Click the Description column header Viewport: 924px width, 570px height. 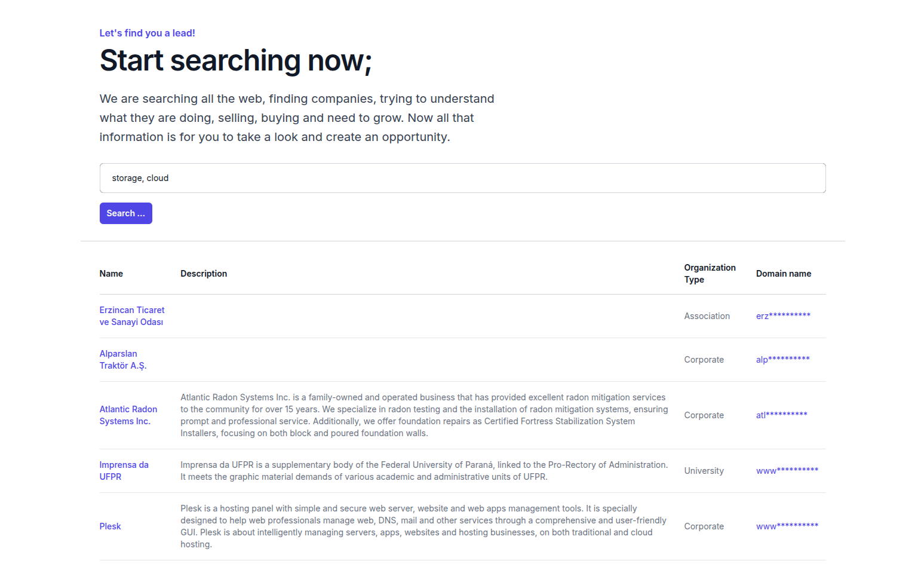204,273
